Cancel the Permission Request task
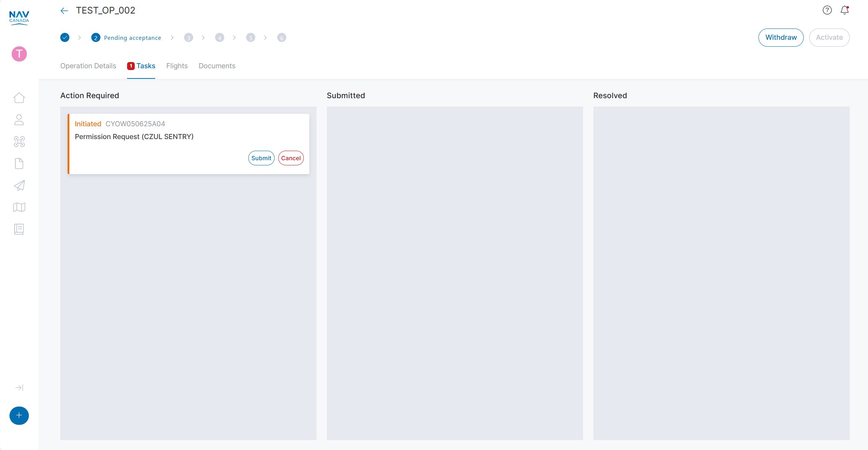The width and height of the screenshot is (868, 450). 291,158
